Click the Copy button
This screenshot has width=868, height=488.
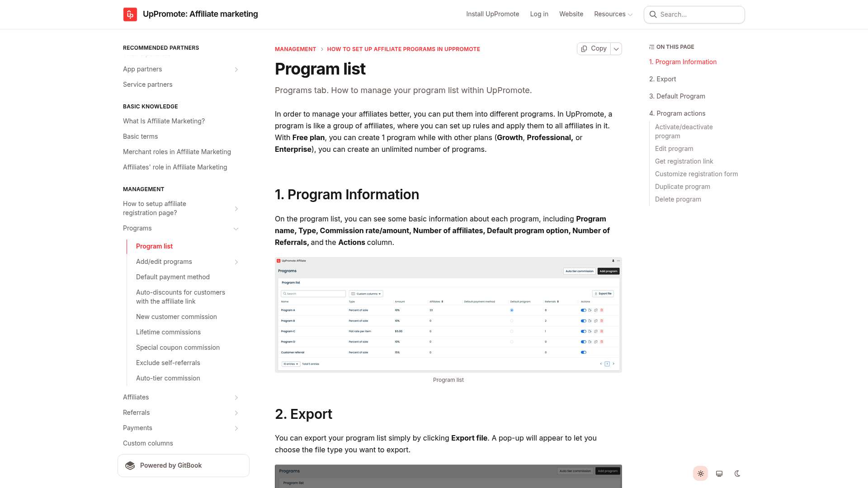click(594, 49)
